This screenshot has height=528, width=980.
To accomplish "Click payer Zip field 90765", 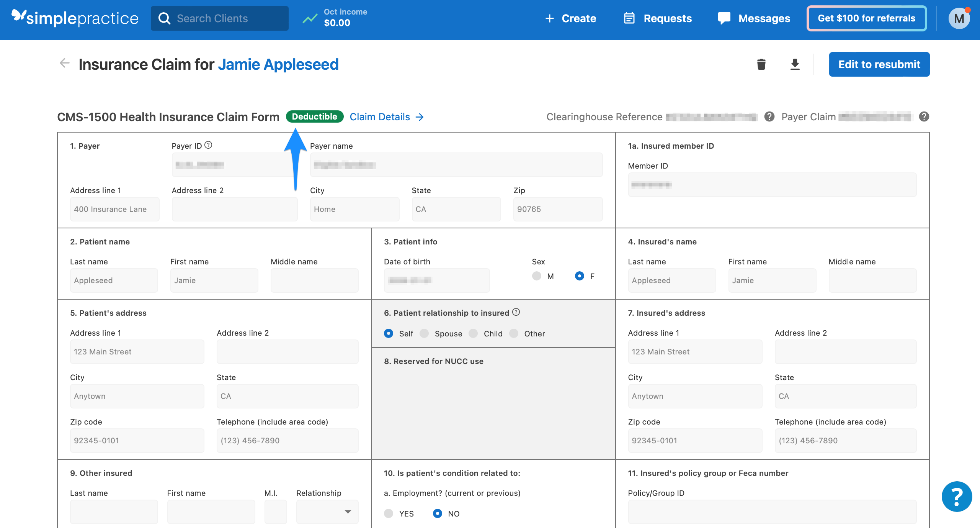I will (x=558, y=209).
